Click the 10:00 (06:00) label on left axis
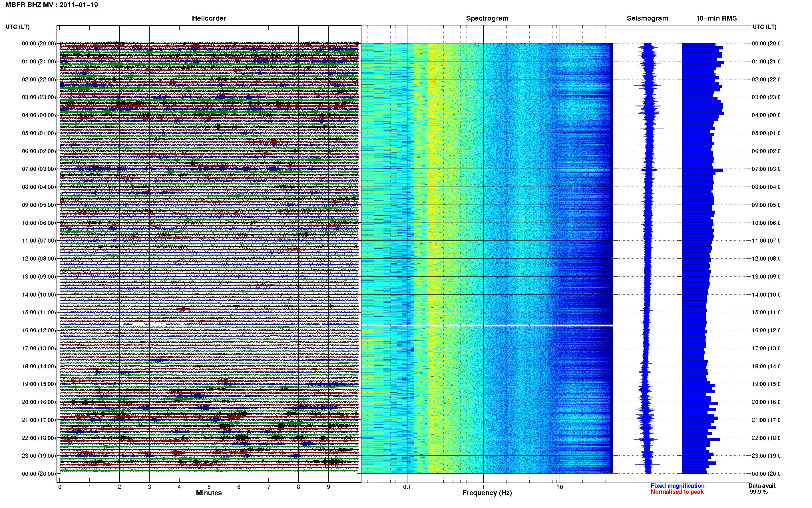Screen dimensions: 812x508 pyautogui.click(x=39, y=223)
